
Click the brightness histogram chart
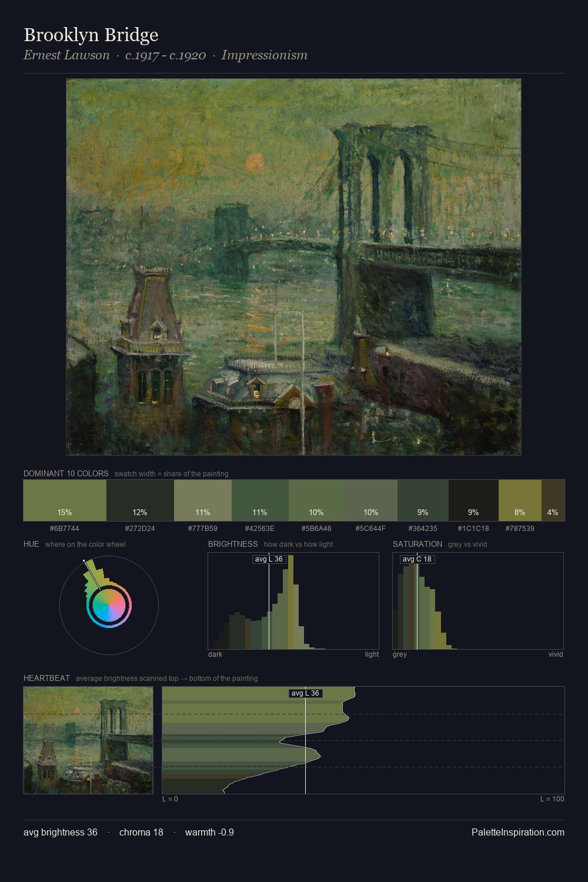click(293, 601)
